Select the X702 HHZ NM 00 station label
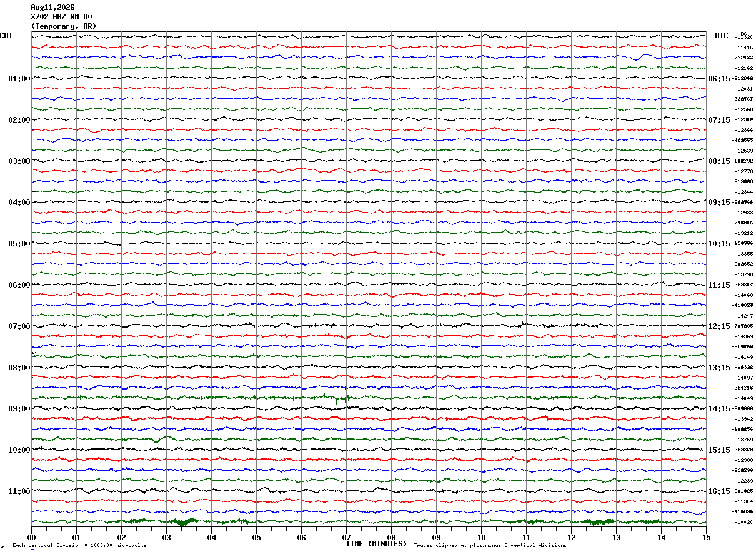Image resolution: width=756 pixels, height=554 pixels. coord(61,17)
